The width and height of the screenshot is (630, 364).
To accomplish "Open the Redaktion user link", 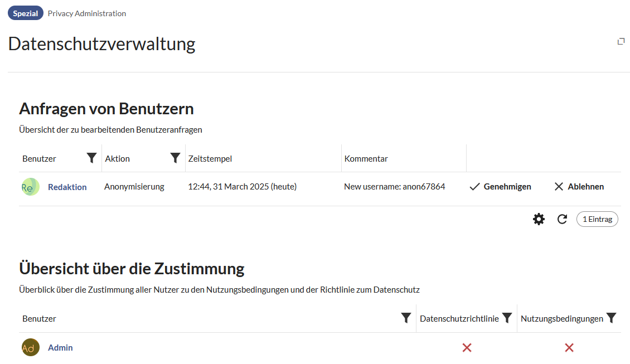I will [67, 187].
